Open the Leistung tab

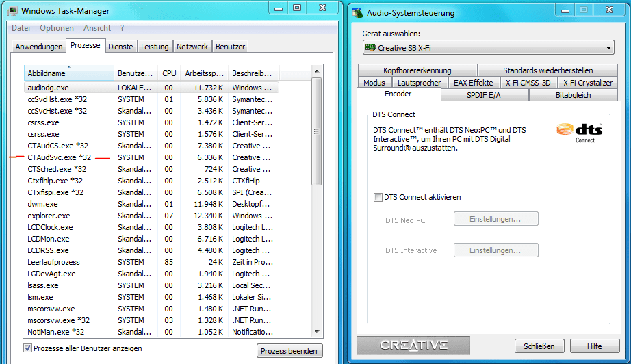click(x=155, y=47)
